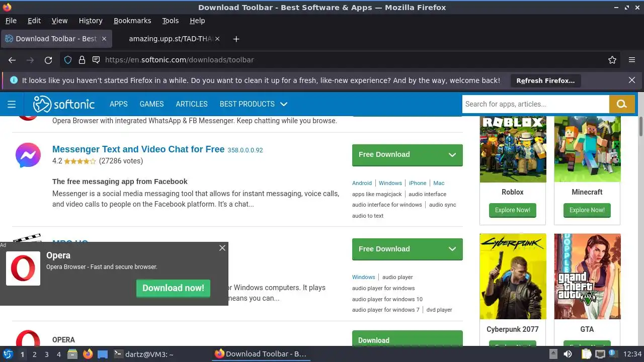Viewport: 644px width, 362px height.
Task: Open the Messenger app icon
Action: pos(28,155)
